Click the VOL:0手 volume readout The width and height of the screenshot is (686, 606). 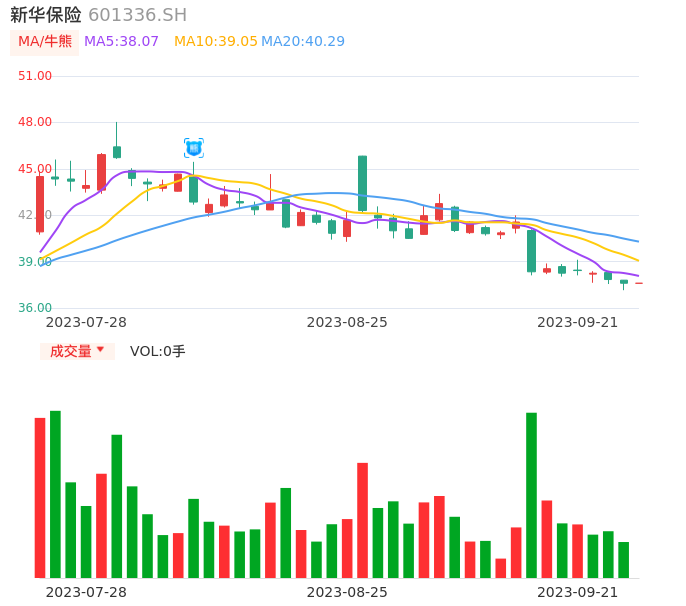tap(158, 351)
